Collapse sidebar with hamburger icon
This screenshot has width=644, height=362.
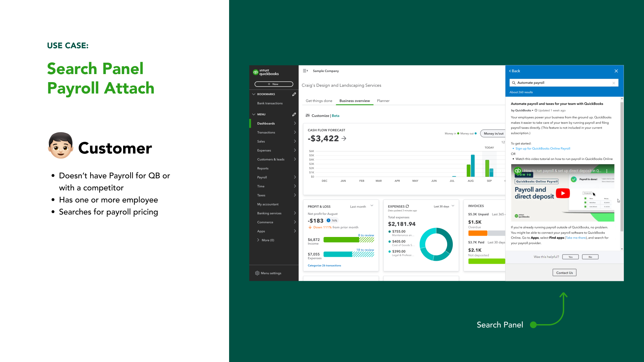click(305, 71)
